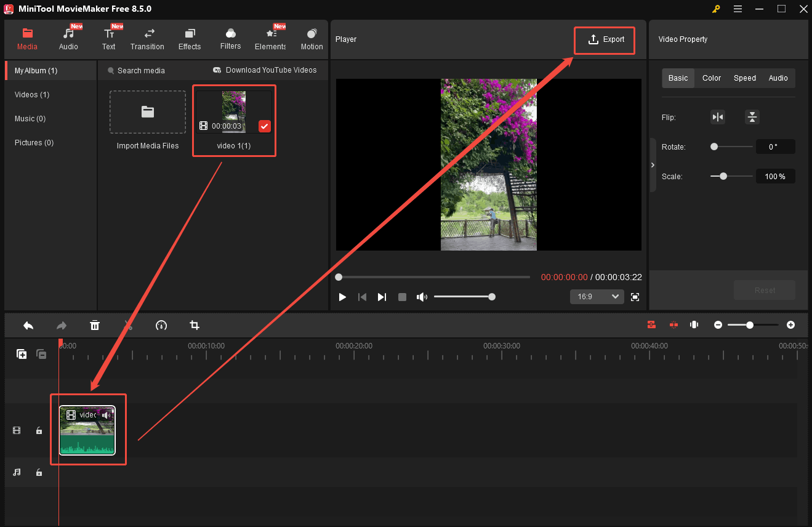Image resolution: width=812 pixels, height=527 pixels.
Task: Flip the video horizontally in Video Property
Action: [x=717, y=116]
